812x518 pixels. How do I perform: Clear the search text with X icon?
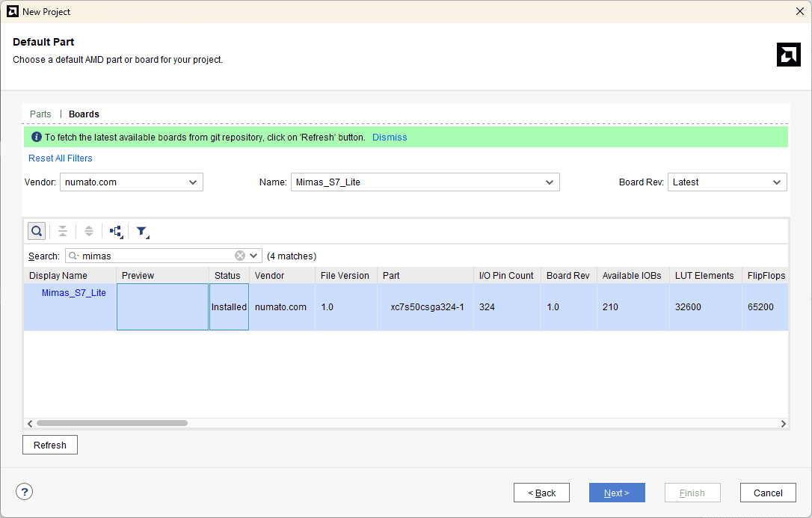pyautogui.click(x=240, y=256)
